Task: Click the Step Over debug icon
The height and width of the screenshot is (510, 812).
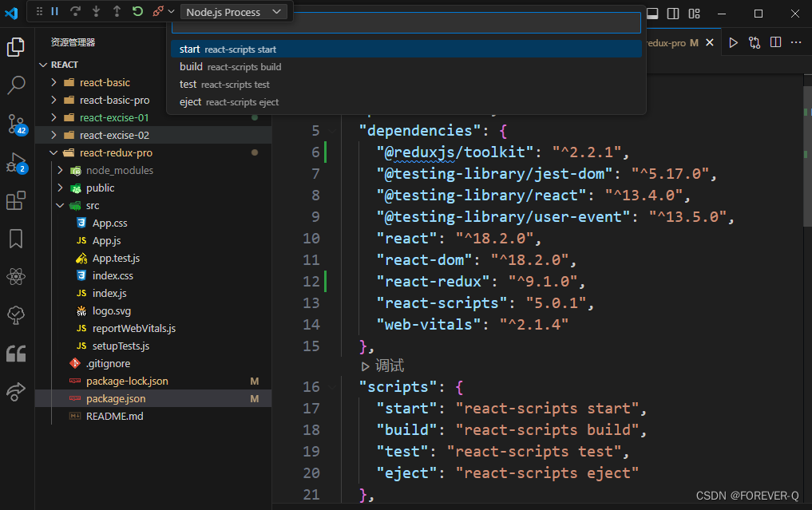Action: click(x=75, y=12)
